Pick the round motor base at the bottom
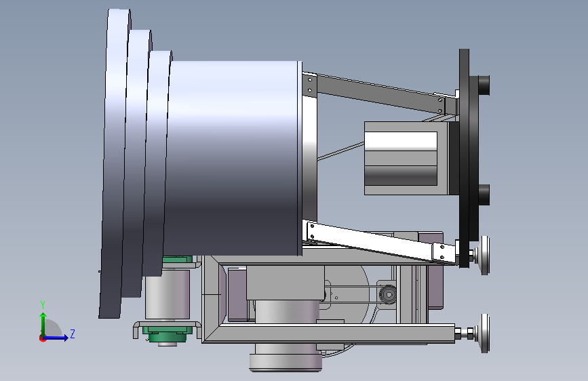 point(286,363)
